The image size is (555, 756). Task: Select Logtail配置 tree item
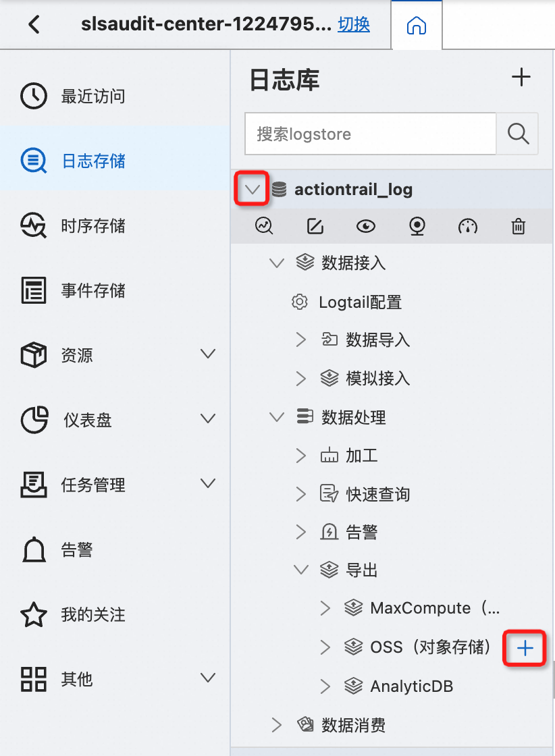click(360, 302)
